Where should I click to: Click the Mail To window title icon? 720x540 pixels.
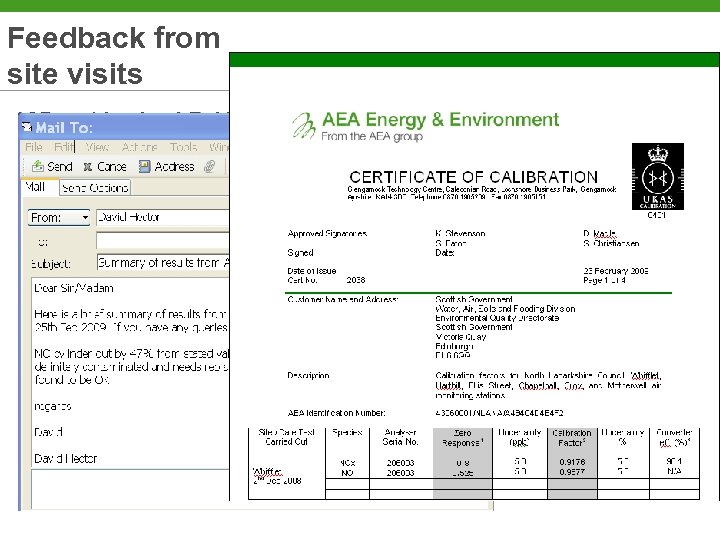point(27,127)
